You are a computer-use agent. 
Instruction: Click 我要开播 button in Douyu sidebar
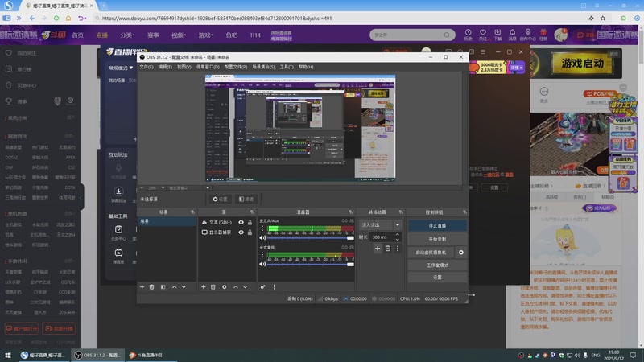click(59, 328)
